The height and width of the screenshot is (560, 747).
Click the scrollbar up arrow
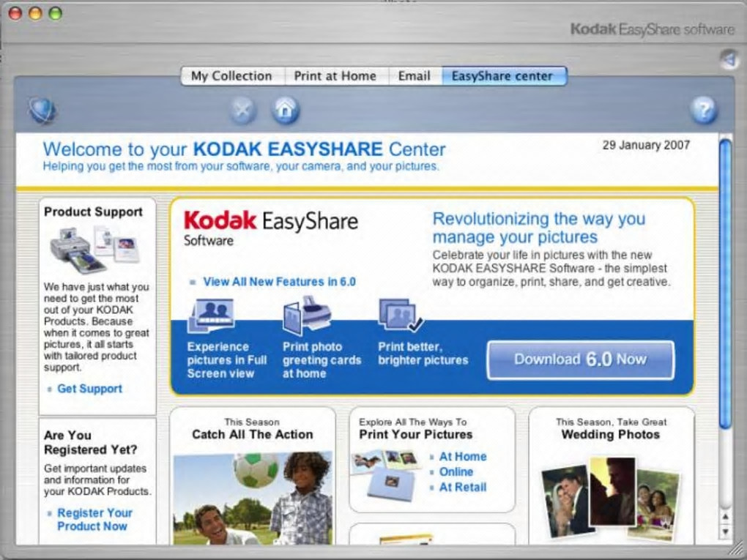coord(726,518)
